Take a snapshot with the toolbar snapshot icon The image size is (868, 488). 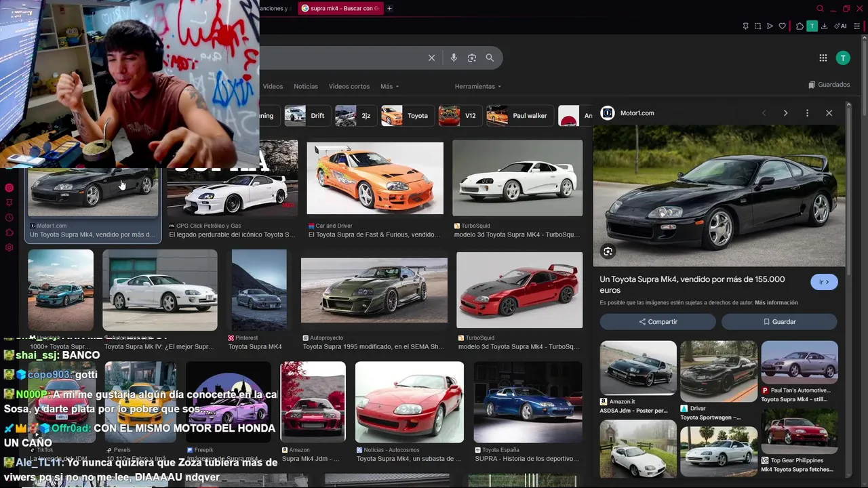click(x=757, y=26)
